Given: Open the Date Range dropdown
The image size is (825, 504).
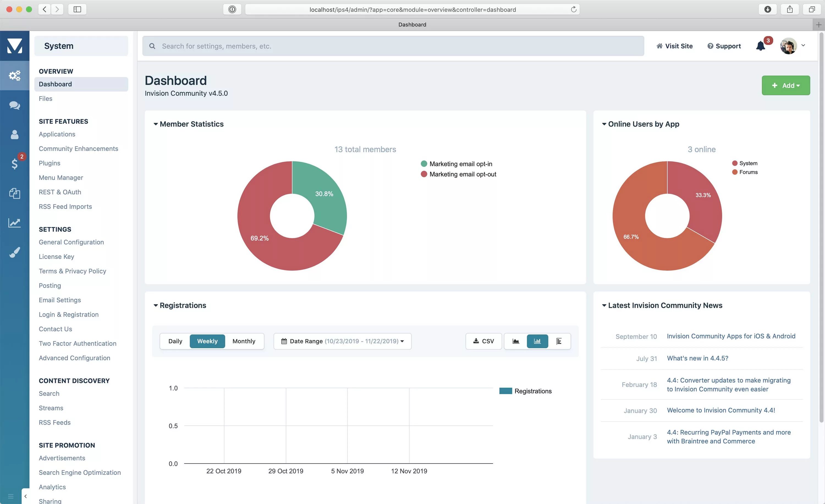Looking at the screenshot, I should (x=342, y=341).
